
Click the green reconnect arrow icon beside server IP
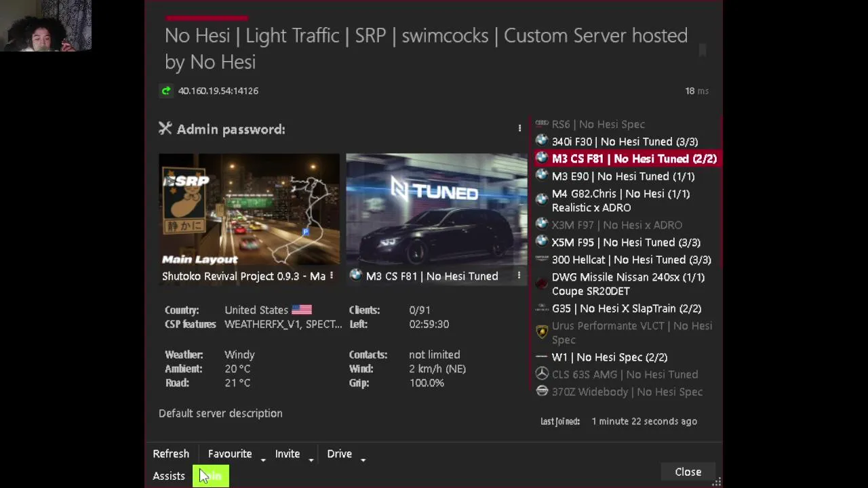166,90
